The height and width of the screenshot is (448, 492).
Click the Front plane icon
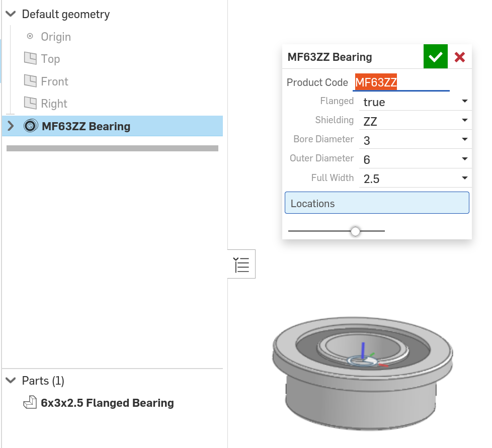(30, 81)
